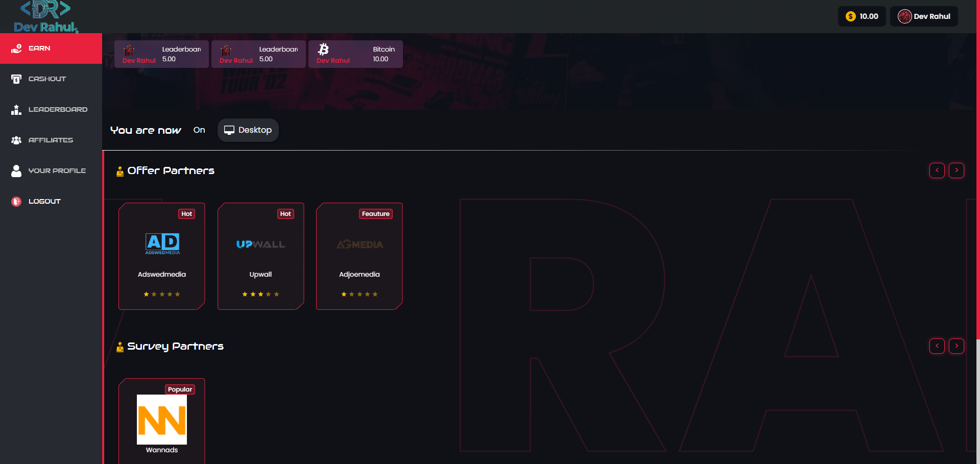Click the Logout icon
The width and height of the screenshot is (980, 464).
coord(16,202)
